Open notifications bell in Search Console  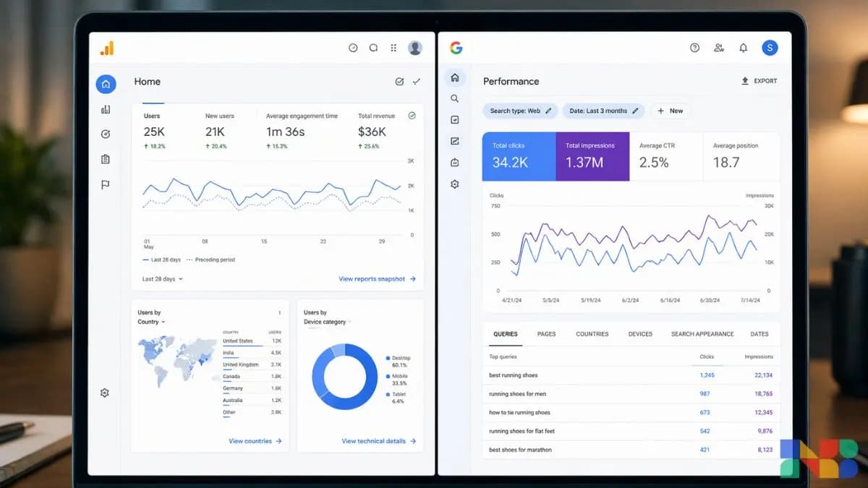[x=743, y=48]
